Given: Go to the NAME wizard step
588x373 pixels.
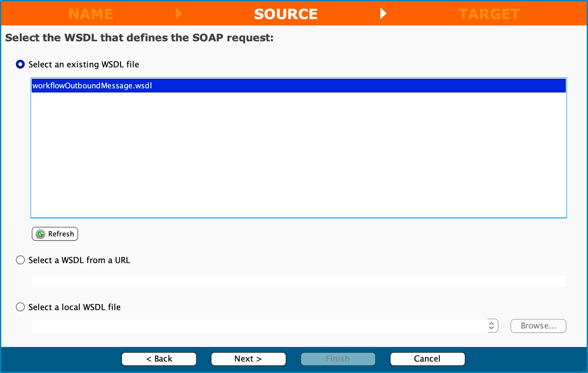Looking at the screenshot, I should point(91,14).
